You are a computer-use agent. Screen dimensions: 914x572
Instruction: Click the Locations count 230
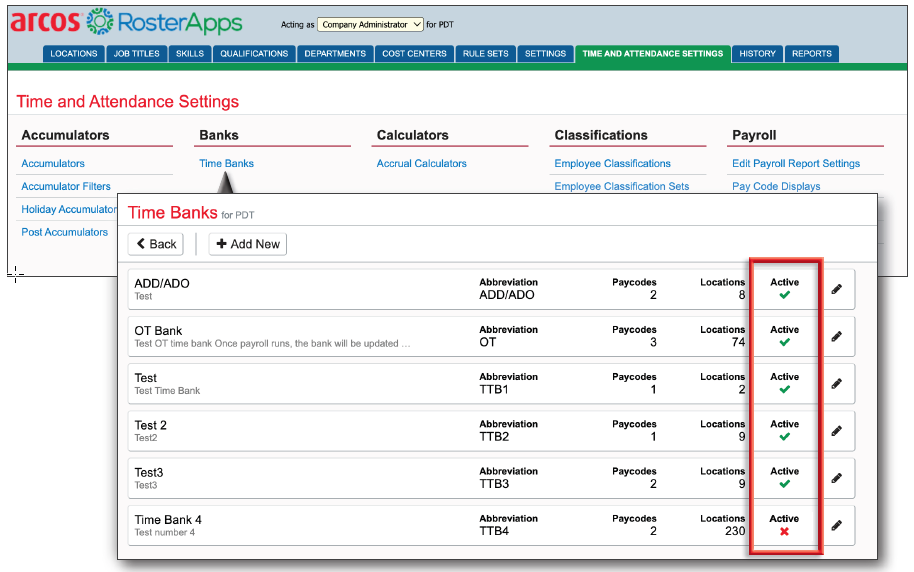(x=735, y=531)
